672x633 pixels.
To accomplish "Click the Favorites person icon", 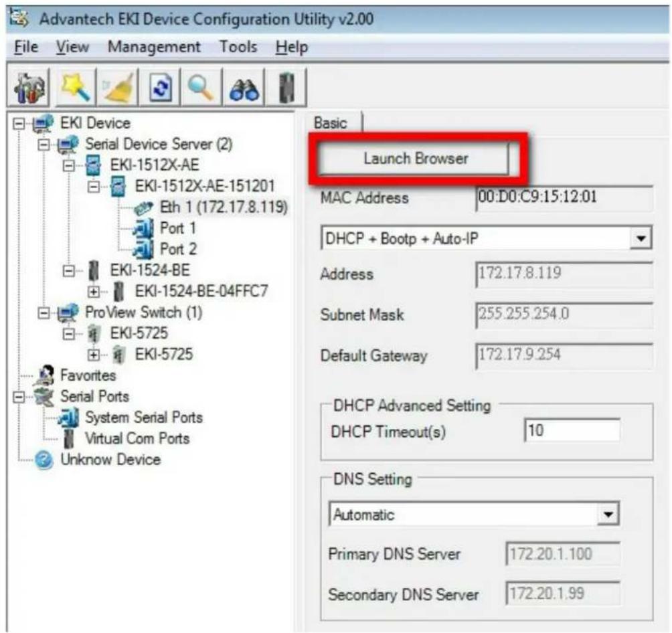I will pos(44,375).
